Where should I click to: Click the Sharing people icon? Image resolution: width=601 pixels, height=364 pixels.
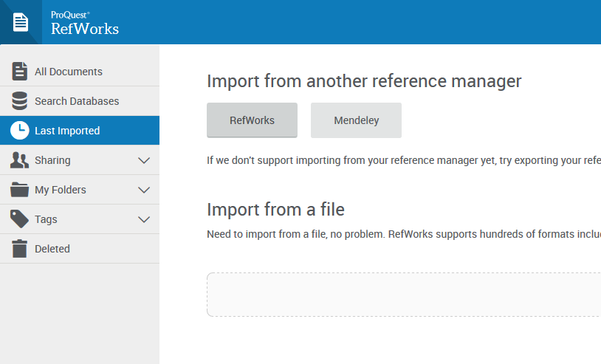point(19,160)
